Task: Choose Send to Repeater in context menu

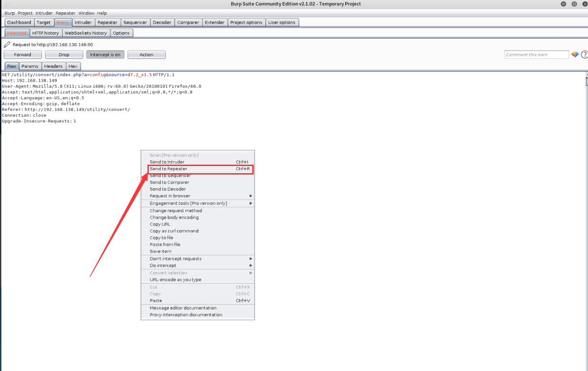Action: pos(198,169)
